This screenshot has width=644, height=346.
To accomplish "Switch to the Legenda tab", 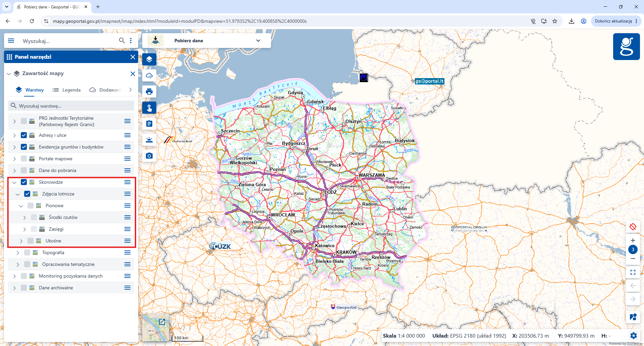I will point(66,90).
